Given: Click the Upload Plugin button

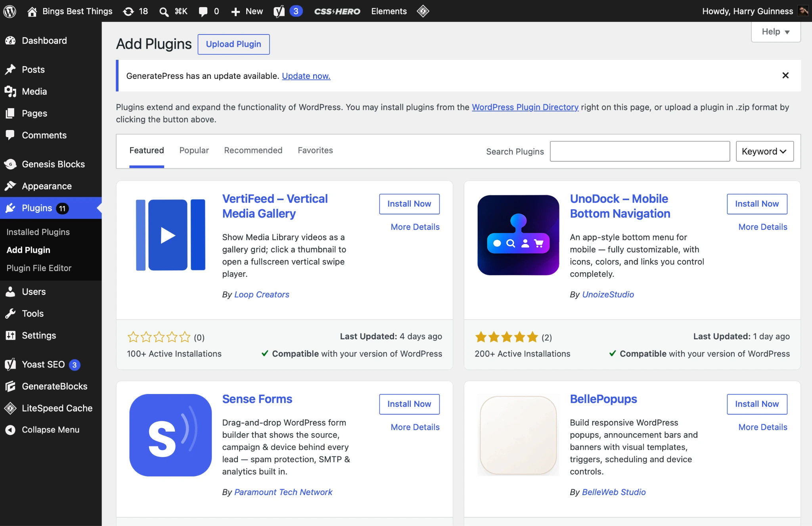Looking at the screenshot, I should (234, 44).
